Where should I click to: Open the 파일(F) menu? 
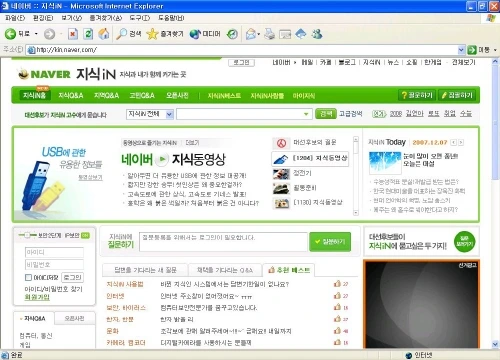pos(15,18)
